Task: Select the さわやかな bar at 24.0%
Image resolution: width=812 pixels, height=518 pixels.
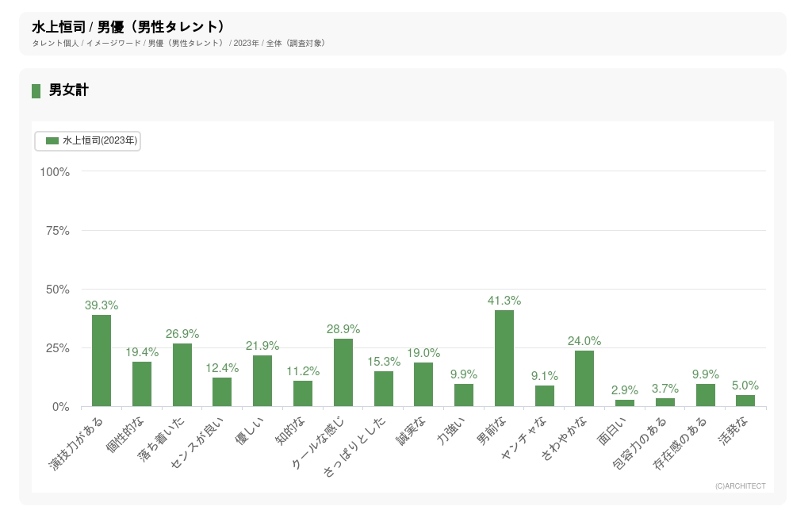Action: (x=584, y=378)
